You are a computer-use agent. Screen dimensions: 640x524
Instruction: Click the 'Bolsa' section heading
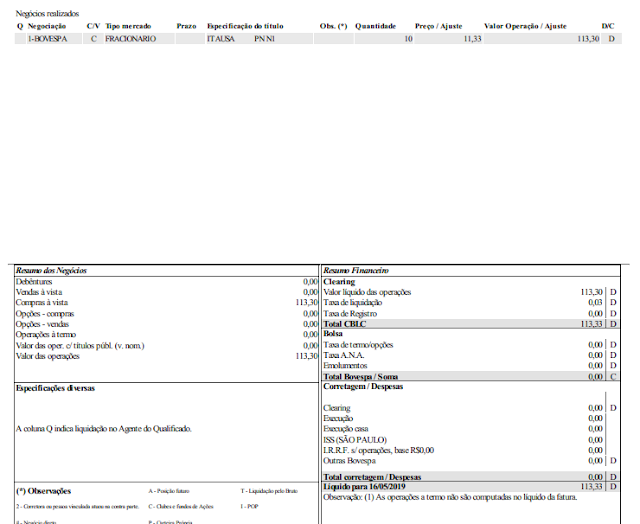click(x=333, y=334)
